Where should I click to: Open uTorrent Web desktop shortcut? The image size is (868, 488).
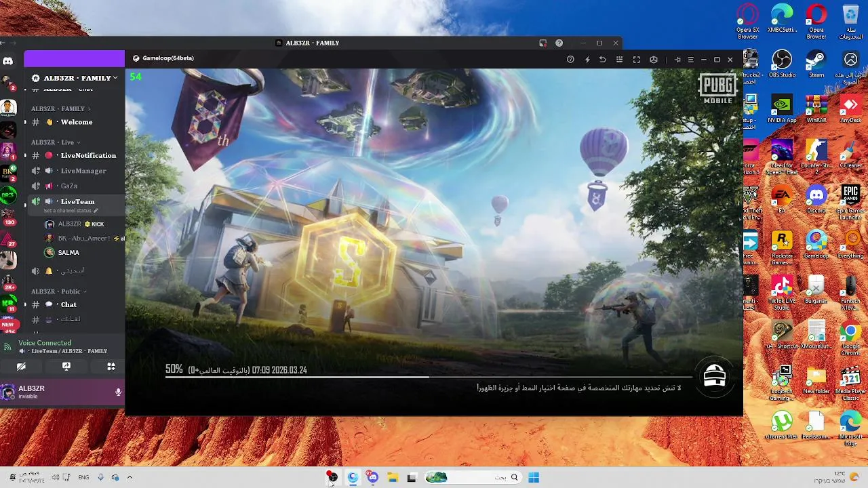tap(782, 426)
